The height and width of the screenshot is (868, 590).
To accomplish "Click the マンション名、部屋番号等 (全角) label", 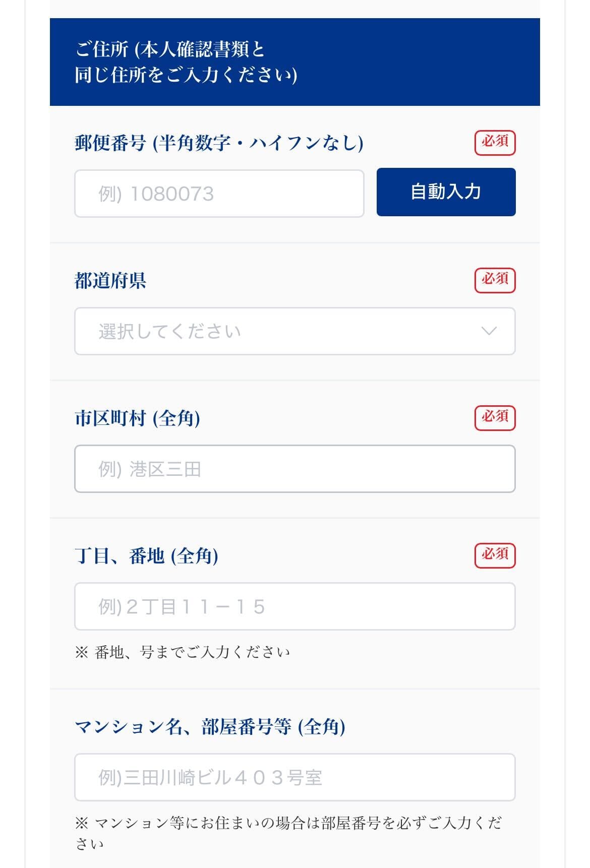I will 210,726.
